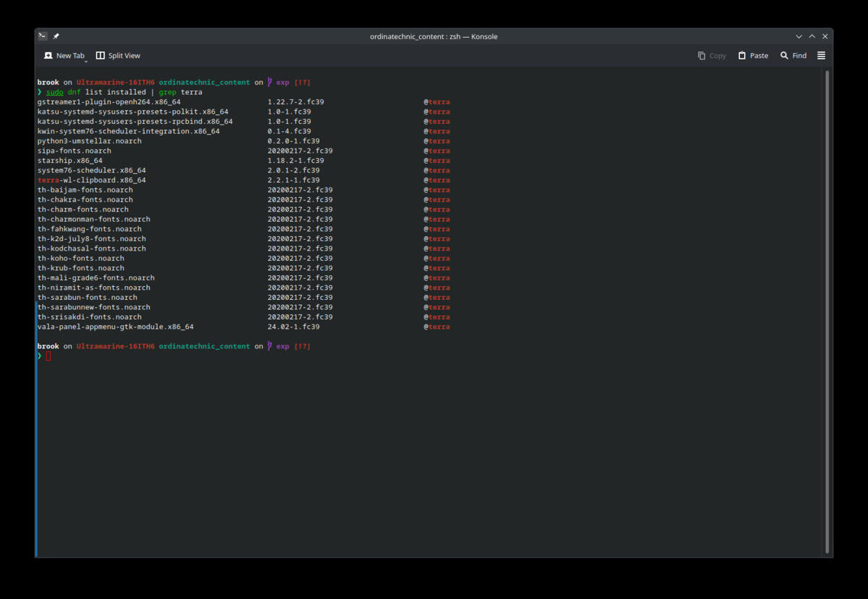Expand the New Tab dropdown arrow
The height and width of the screenshot is (599, 868).
[86, 61]
